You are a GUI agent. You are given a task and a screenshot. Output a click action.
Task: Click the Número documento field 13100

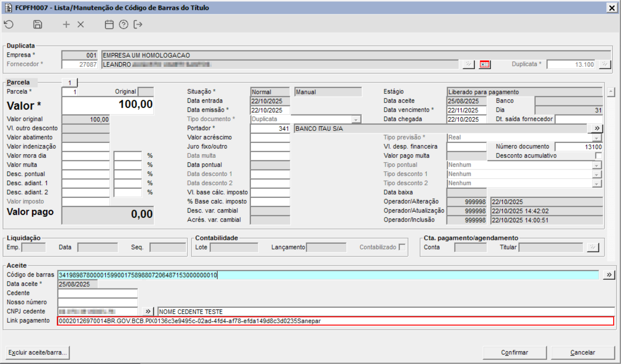(579, 147)
